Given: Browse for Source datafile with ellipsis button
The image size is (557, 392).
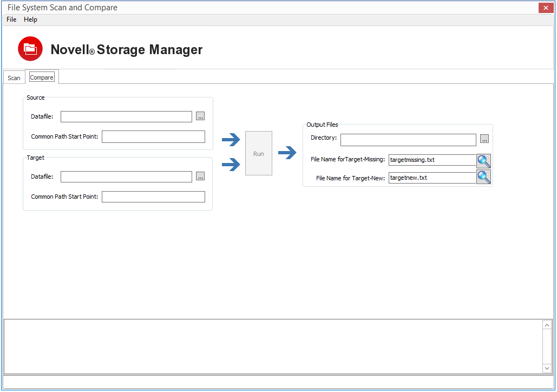Looking at the screenshot, I should tap(200, 116).
